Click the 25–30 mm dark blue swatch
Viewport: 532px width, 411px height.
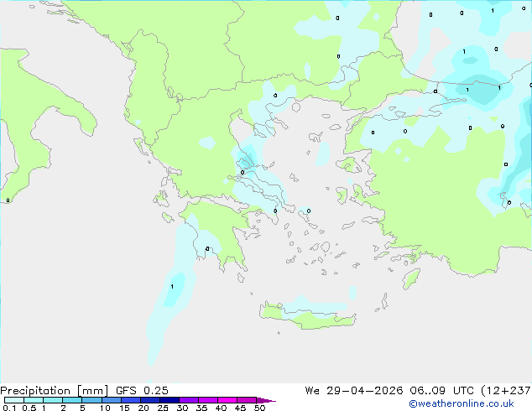[170, 400]
